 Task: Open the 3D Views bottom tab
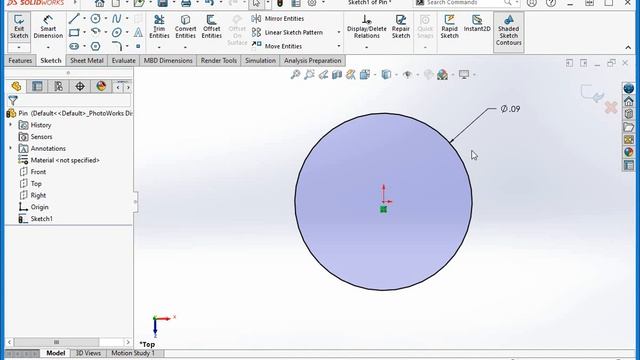(88, 353)
